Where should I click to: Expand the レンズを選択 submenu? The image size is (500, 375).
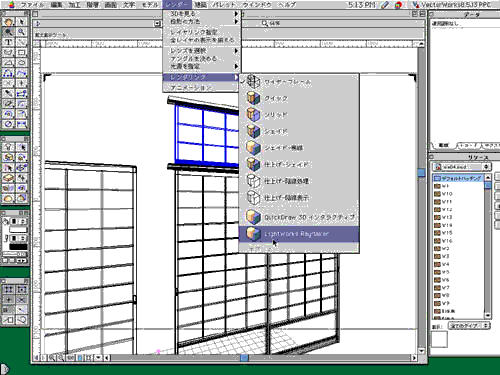point(201,51)
